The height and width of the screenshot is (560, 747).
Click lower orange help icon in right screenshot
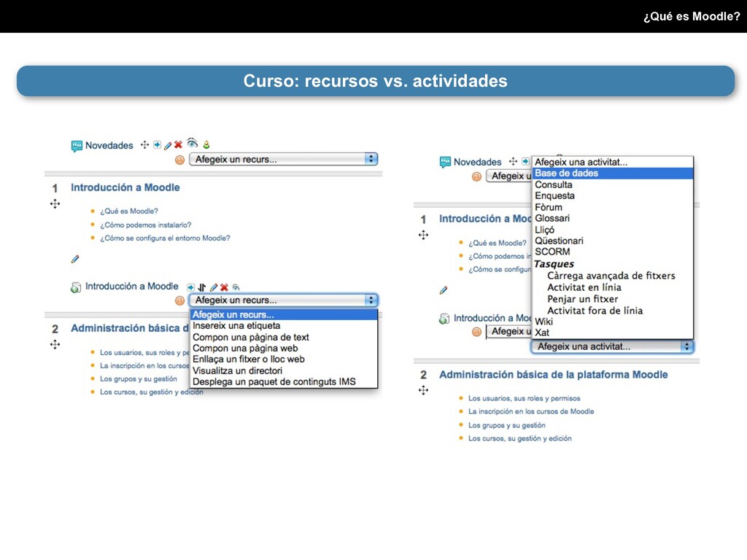tap(476, 332)
